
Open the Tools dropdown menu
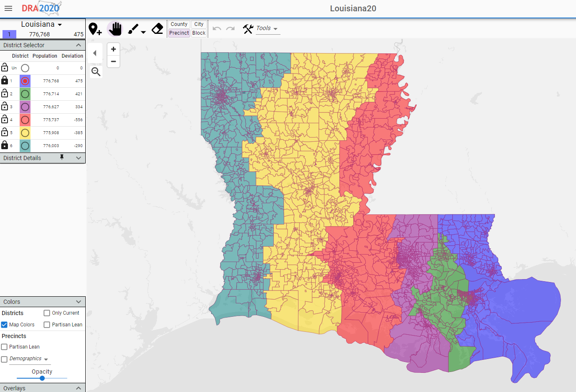pos(268,28)
